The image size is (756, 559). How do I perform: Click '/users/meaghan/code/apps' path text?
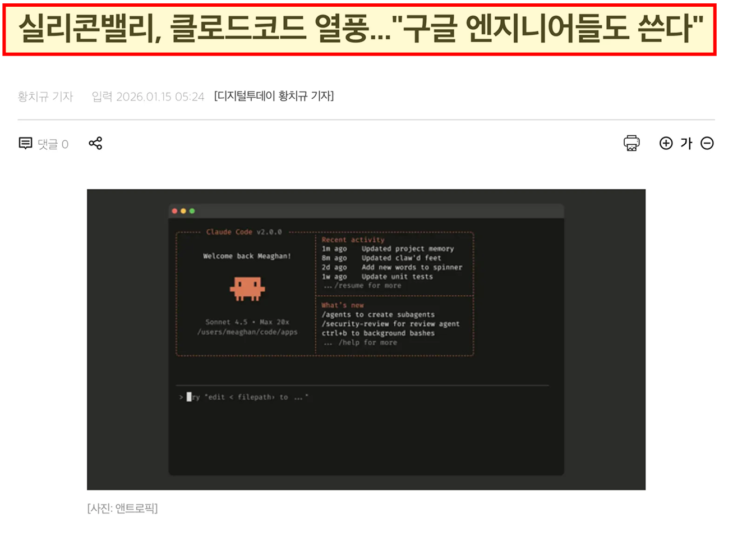(247, 332)
